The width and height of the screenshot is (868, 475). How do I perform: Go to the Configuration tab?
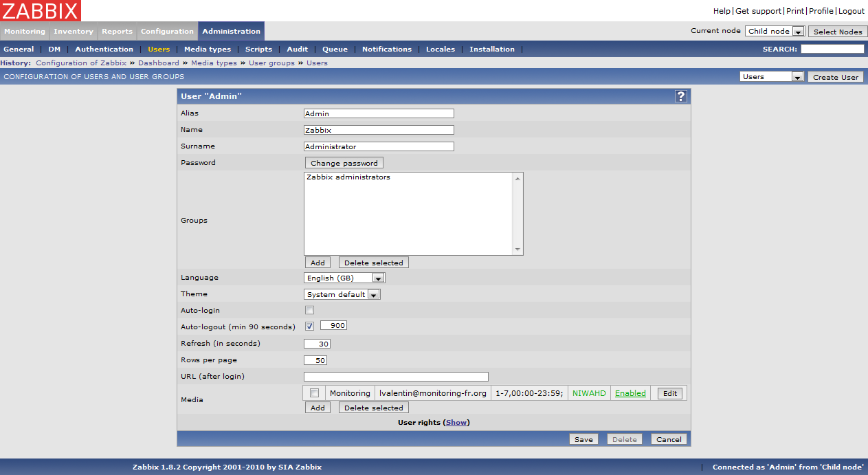(167, 32)
